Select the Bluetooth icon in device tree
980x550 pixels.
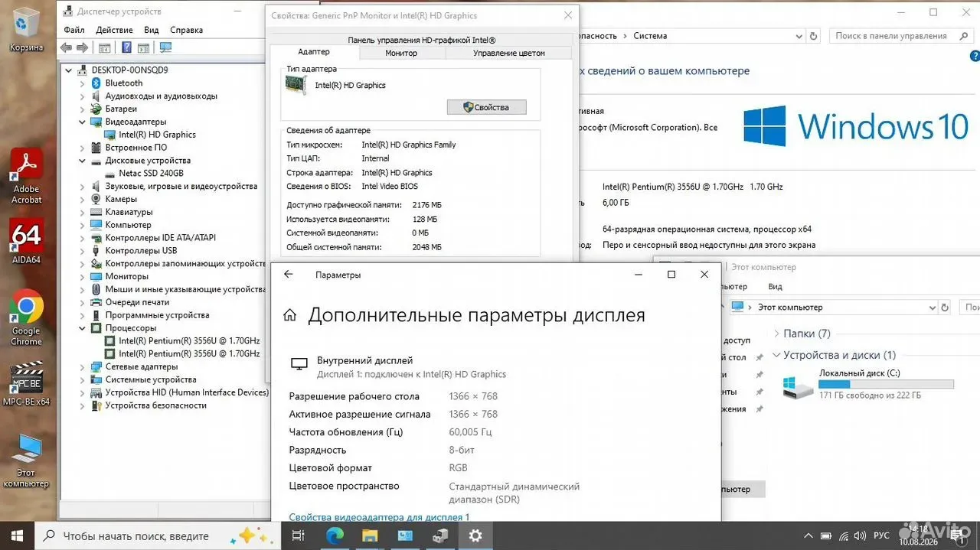pyautogui.click(x=96, y=83)
